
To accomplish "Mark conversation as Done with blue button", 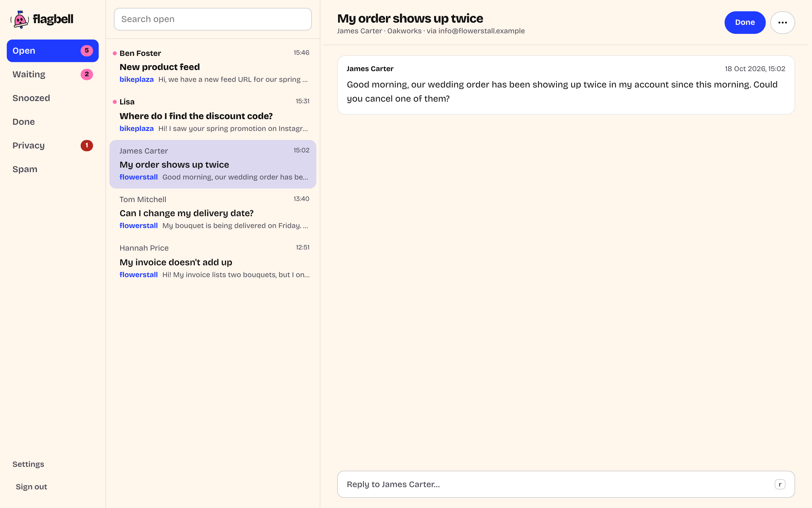I will point(745,23).
